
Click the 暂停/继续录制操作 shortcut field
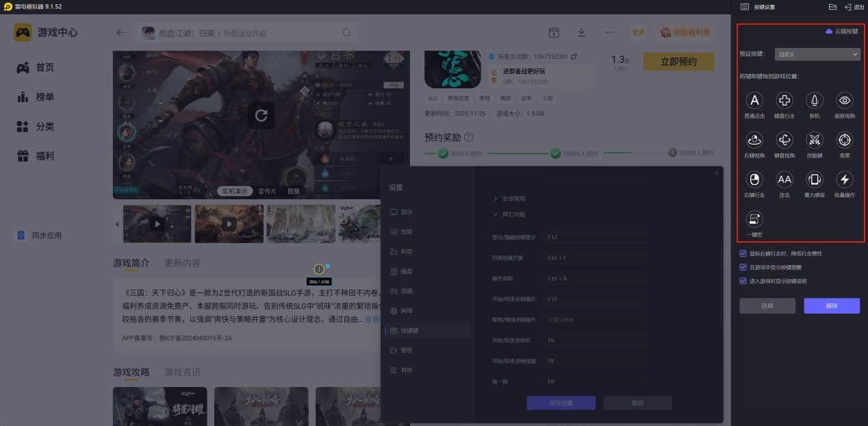coord(596,320)
